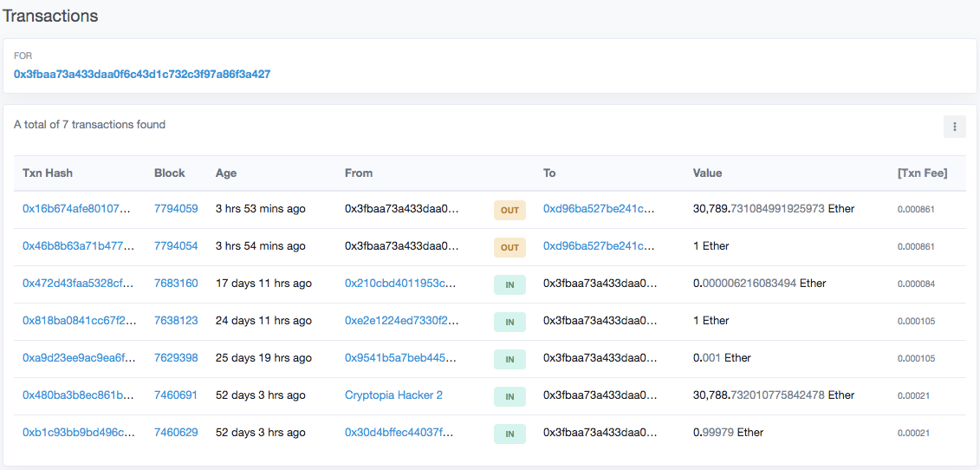Click the Block column header
The image size is (980, 470).
pyautogui.click(x=170, y=173)
